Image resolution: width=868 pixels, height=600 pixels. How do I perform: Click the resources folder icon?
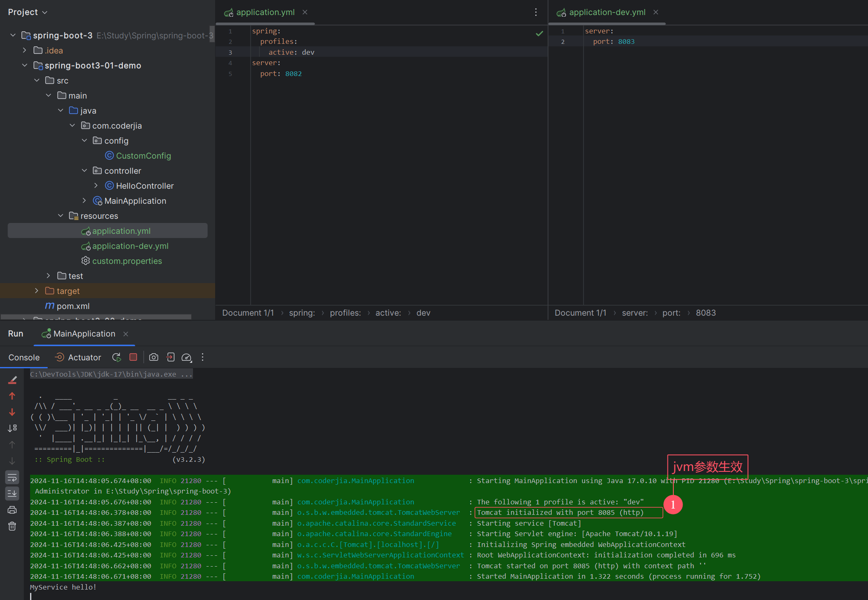[x=74, y=216]
